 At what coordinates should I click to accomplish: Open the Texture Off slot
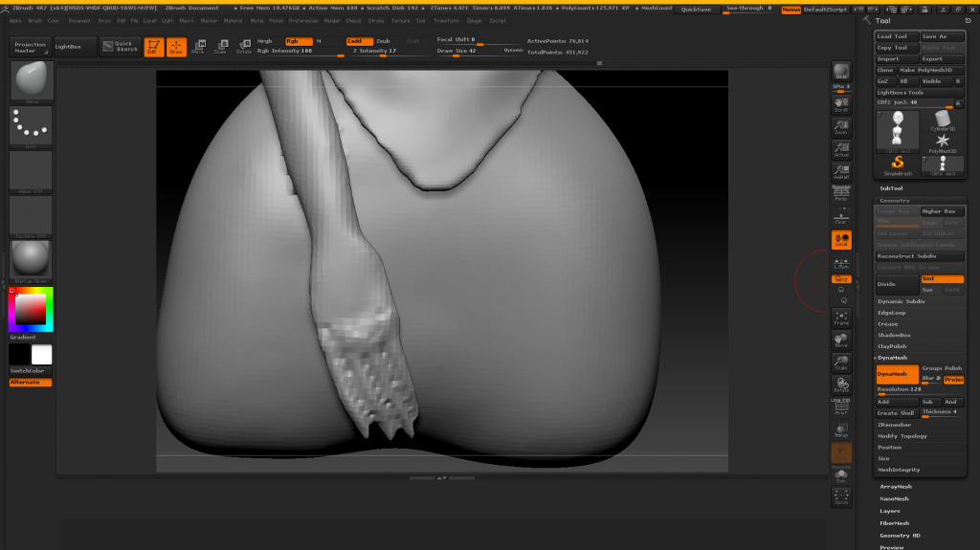coord(32,217)
